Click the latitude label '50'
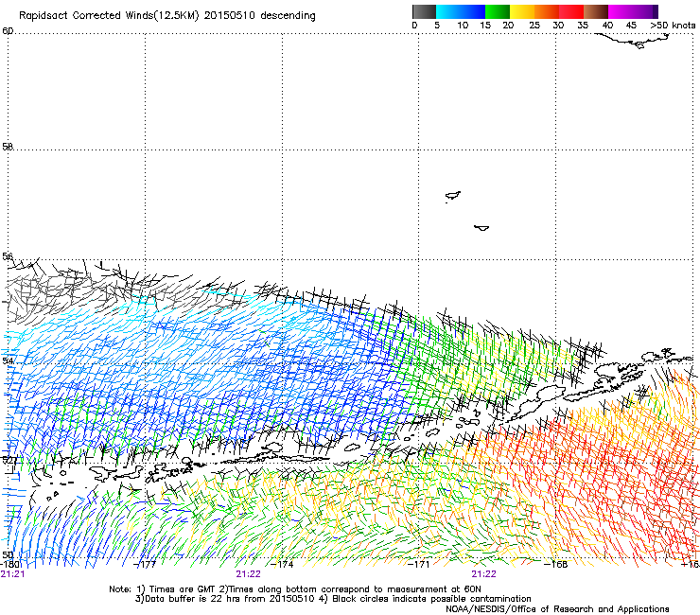Image resolution: width=700 pixels, height=615 pixels. (8, 554)
